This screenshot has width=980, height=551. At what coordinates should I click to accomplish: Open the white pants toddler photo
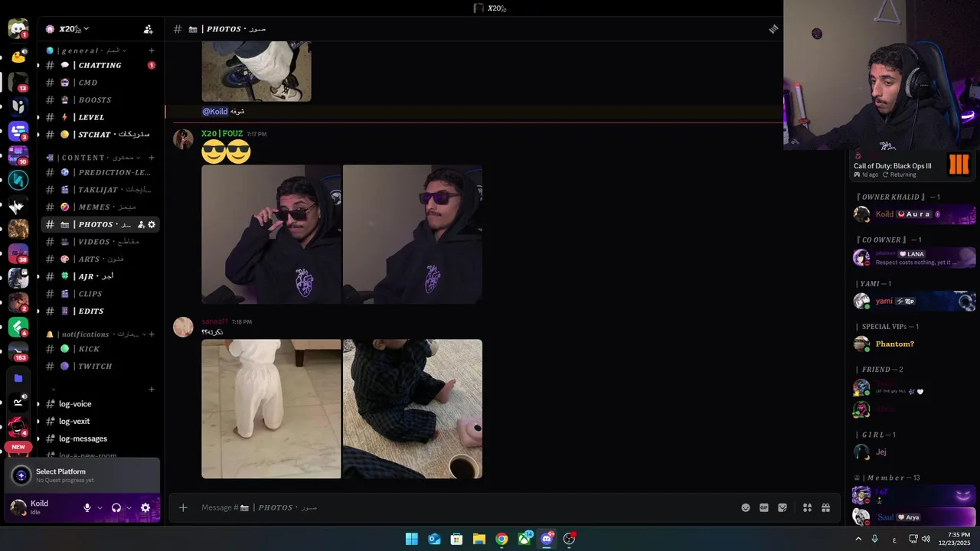pos(271,409)
